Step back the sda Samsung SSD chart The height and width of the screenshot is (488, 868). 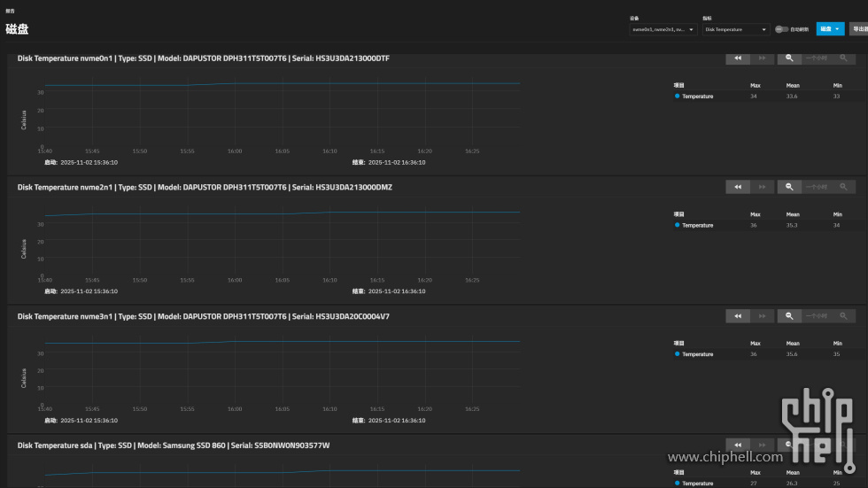(x=737, y=445)
